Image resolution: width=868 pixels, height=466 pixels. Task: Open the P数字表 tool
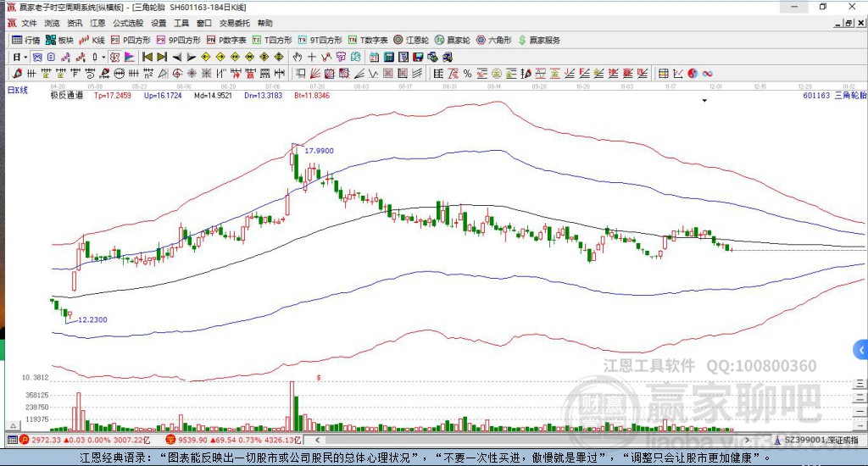coord(226,40)
